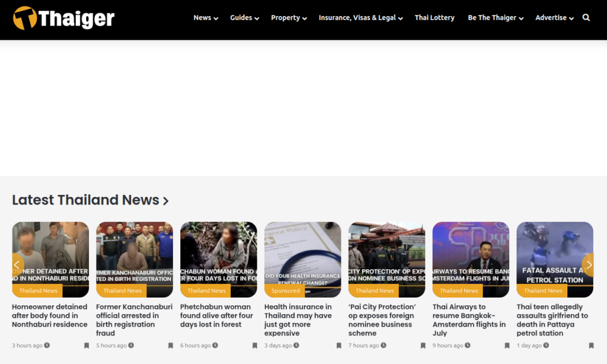Click the next carousel arrow
Image resolution: width=607 pixels, height=364 pixels.
(588, 265)
